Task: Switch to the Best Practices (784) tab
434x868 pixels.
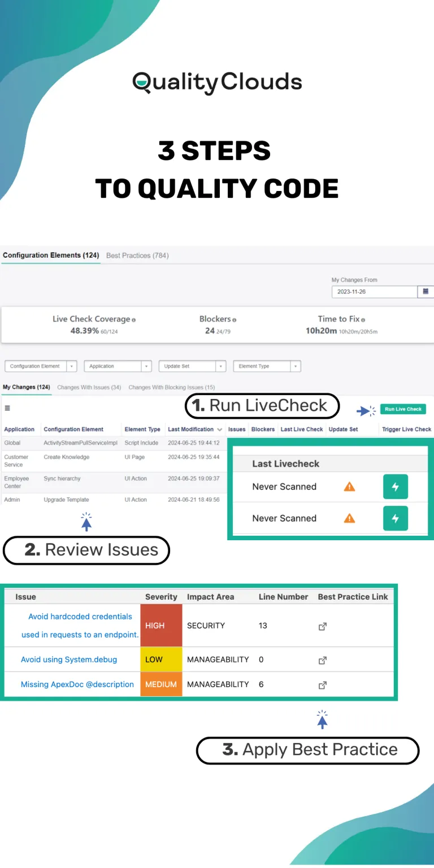Action: tap(137, 255)
